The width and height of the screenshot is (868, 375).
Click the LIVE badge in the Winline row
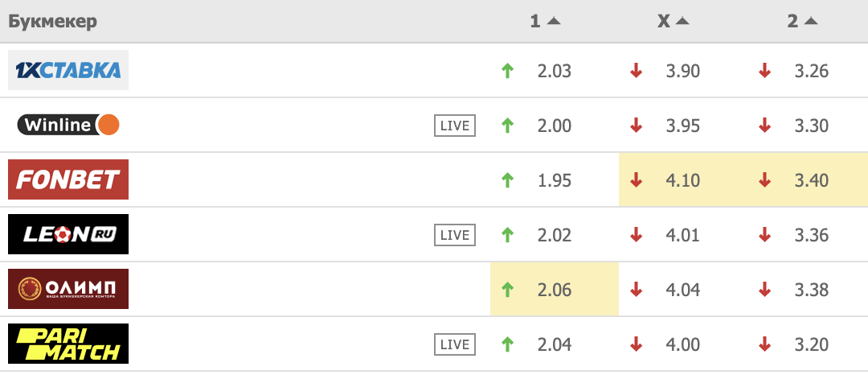tap(455, 126)
